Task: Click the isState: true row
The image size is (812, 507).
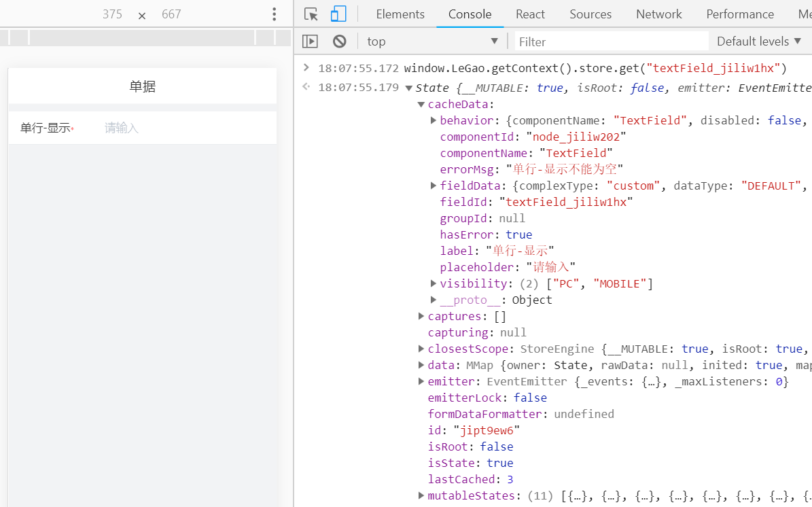Action: pos(470,463)
